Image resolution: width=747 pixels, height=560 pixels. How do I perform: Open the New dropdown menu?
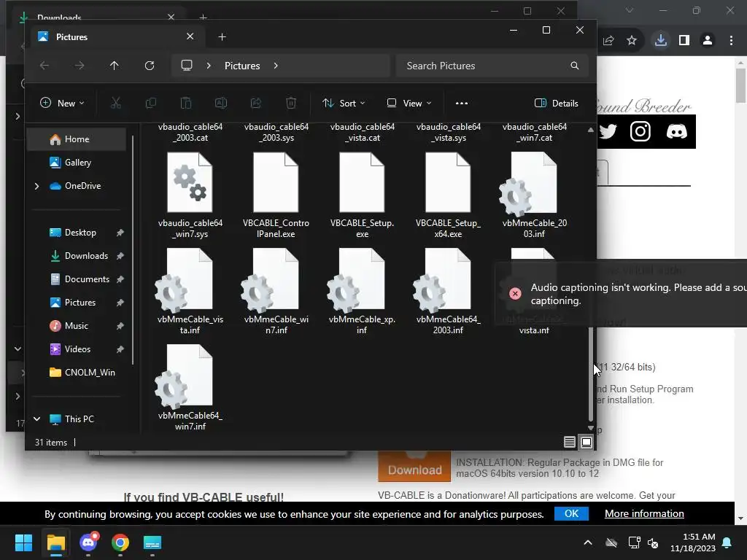click(62, 104)
